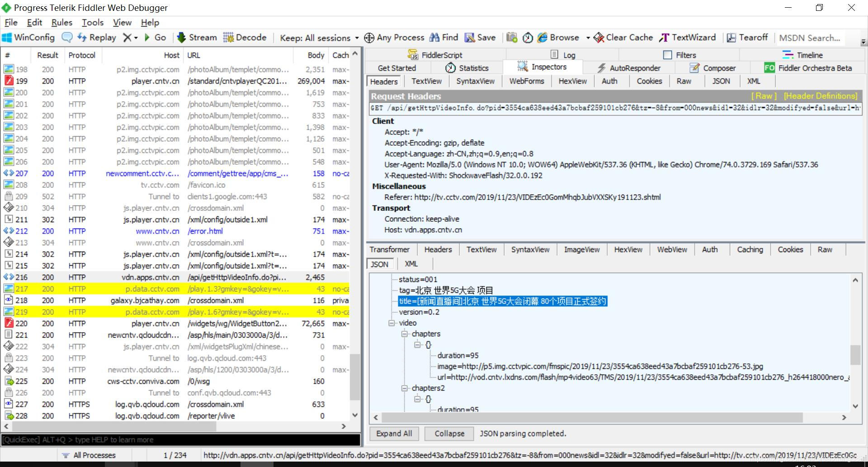The height and width of the screenshot is (467, 868).
Task: Click the camera screenshot icon
Action: [512, 38]
